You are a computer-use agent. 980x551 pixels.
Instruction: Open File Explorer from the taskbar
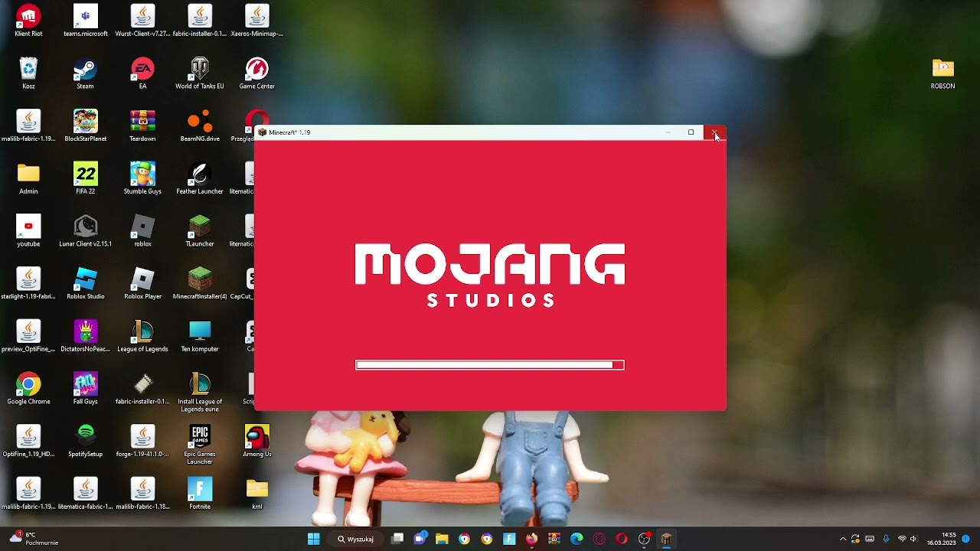442,539
